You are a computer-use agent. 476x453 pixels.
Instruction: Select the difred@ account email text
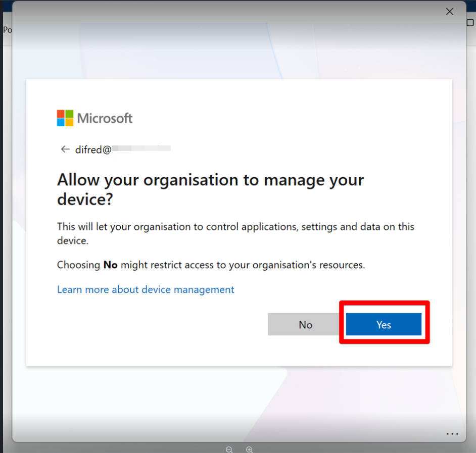(x=93, y=149)
